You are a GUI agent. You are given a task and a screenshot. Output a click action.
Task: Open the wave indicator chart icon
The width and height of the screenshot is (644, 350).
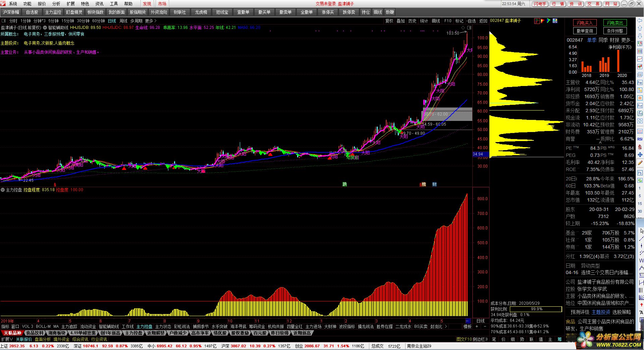640,131
